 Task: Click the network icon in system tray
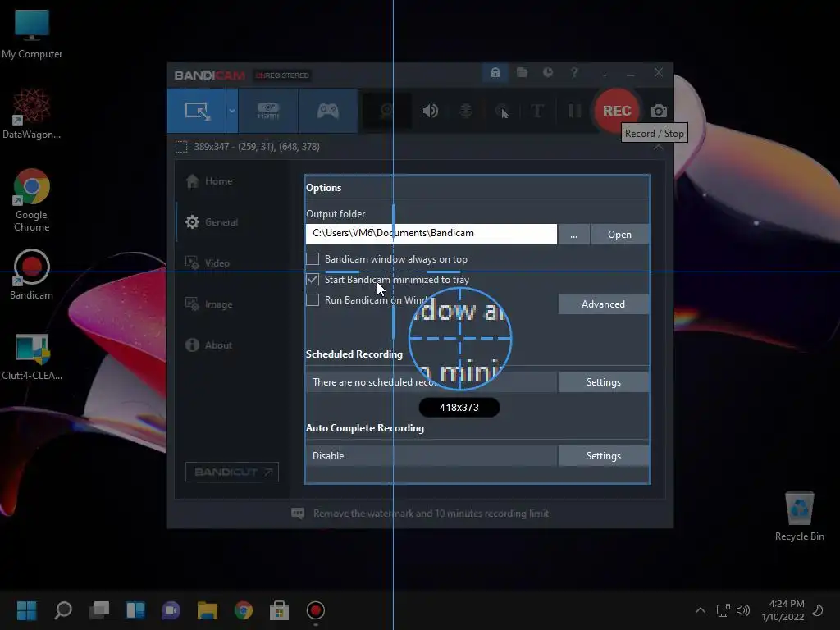pyautogui.click(x=724, y=610)
